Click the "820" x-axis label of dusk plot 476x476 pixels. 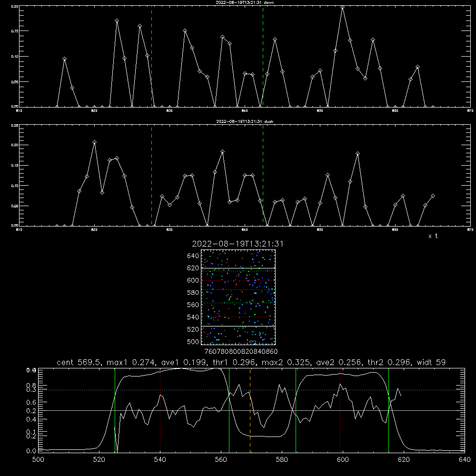tap(94, 230)
